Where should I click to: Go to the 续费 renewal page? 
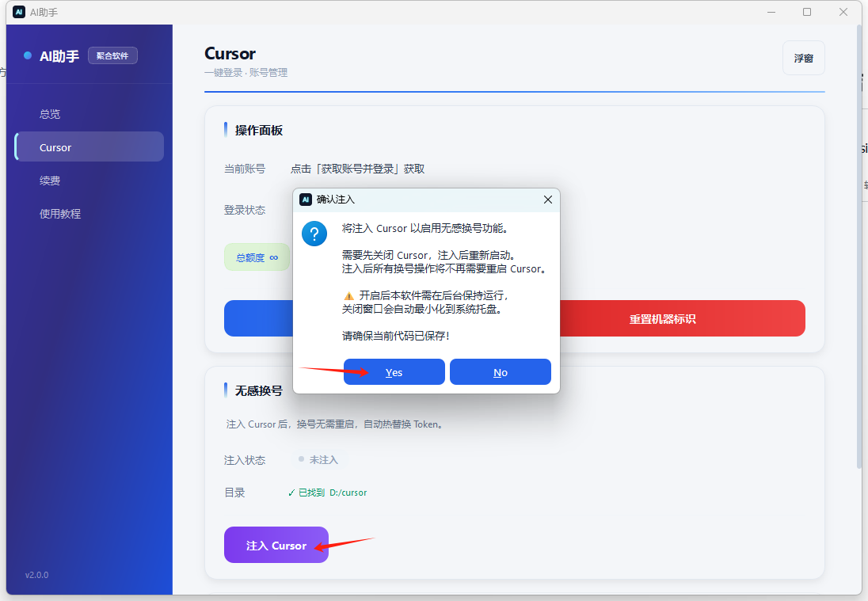[50, 181]
